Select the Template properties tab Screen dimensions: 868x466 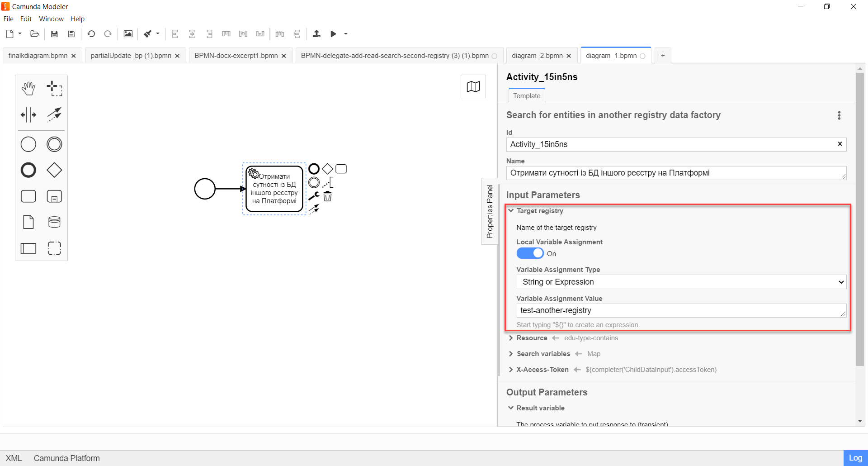527,96
